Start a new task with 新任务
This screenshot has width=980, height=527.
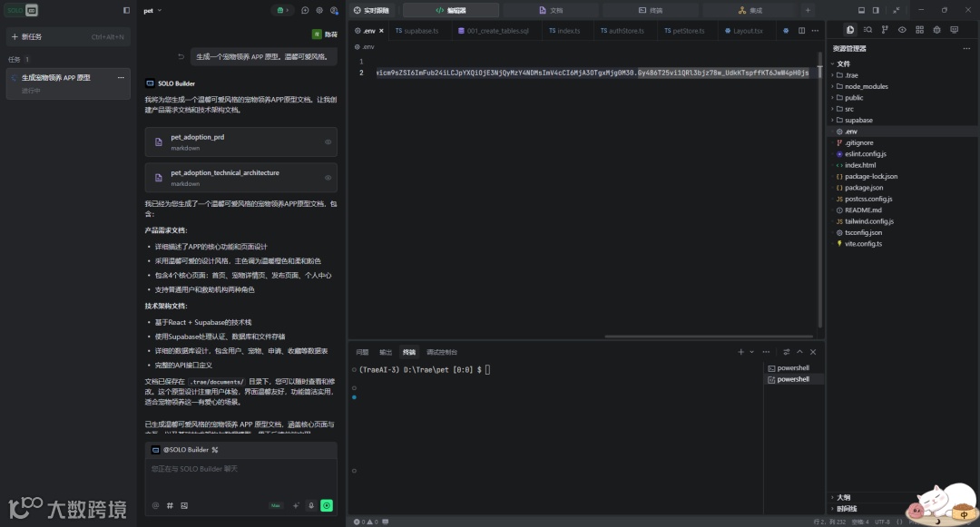pos(68,37)
